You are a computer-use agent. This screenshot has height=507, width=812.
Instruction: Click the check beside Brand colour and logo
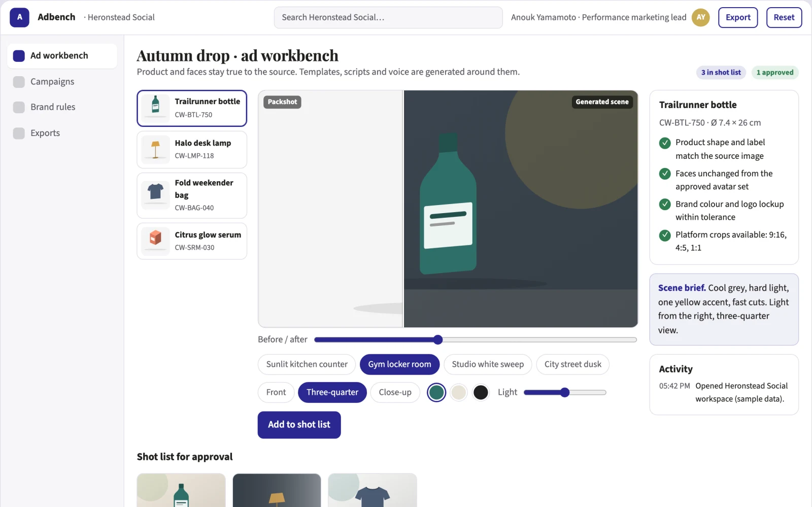point(665,204)
